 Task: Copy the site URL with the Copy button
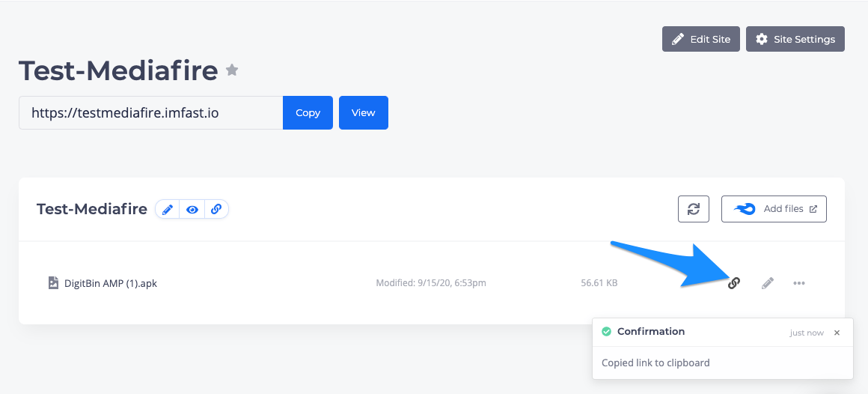pos(308,112)
